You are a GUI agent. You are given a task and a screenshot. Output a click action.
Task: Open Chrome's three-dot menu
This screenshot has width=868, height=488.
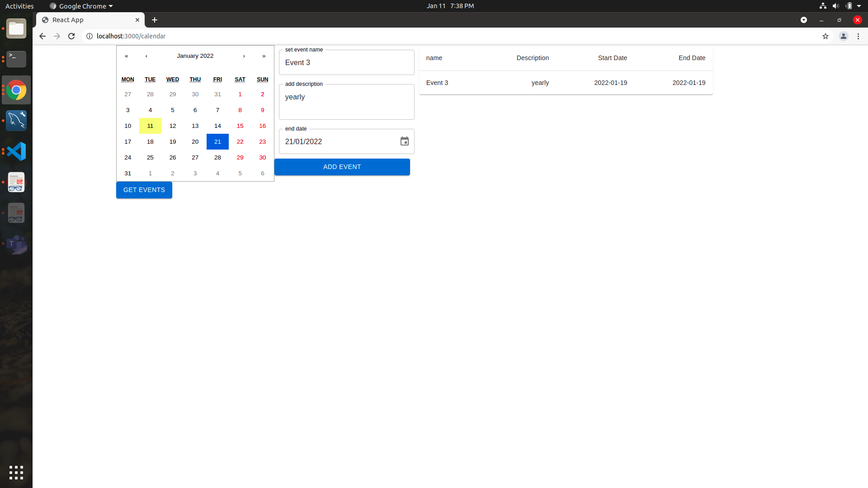coord(858,36)
